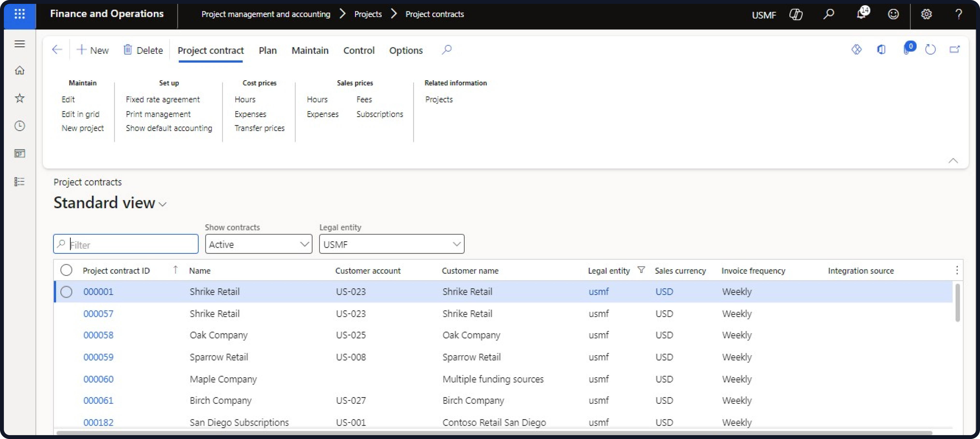Screen dimensions: 980x439
Task: Toggle the select-all rows circle in header
Action: 66,270
